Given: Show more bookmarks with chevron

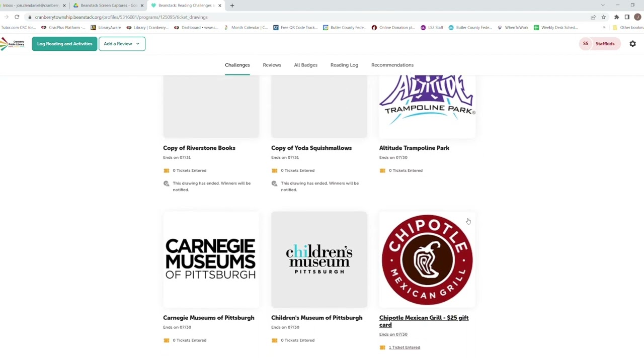Looking at the screenshot, I should 604,28.
